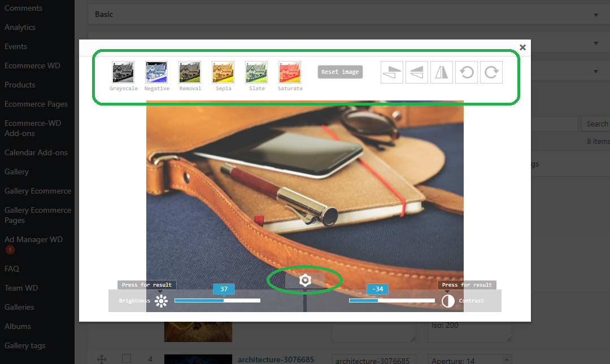Viewport: 610px width, 364px height.
Task: Rotate the image counterclockwise
Action: click(x=467, y=72)
